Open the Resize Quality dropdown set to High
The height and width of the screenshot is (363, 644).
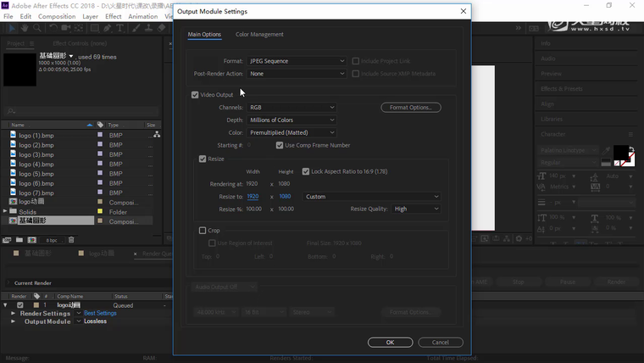(416, 209)
